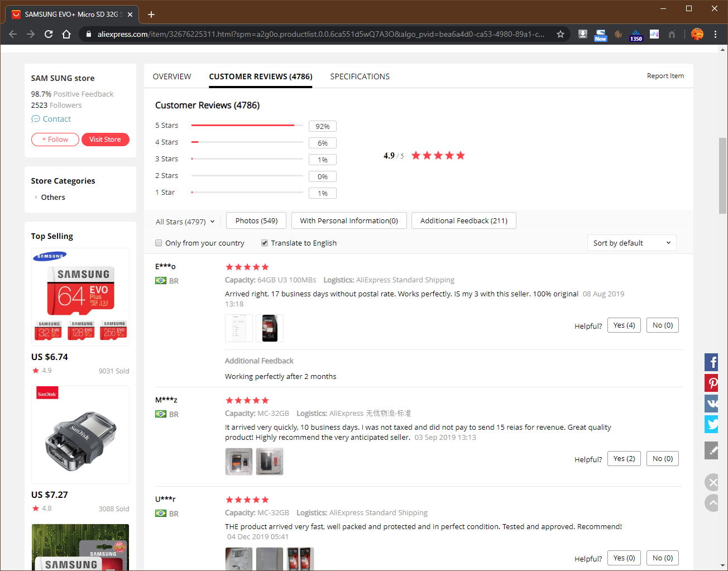Filter by With Personal Information(0)

click(x=349, y=220)
